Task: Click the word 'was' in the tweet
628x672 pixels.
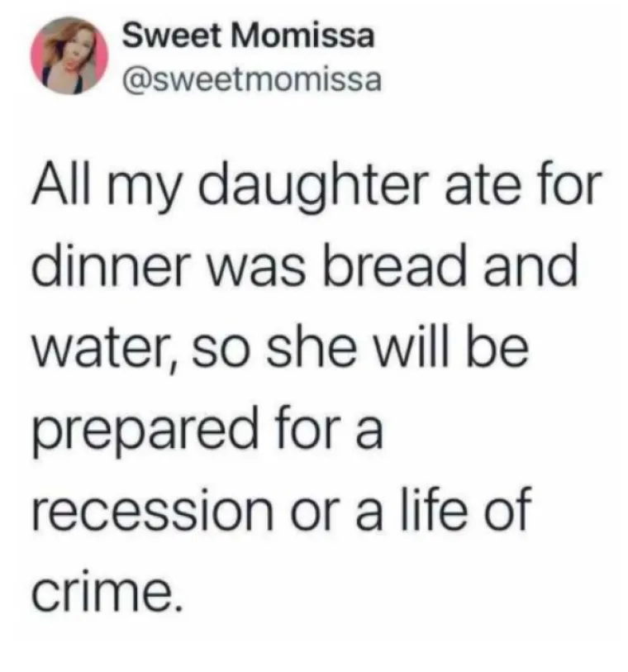Action: pos(257,270)
